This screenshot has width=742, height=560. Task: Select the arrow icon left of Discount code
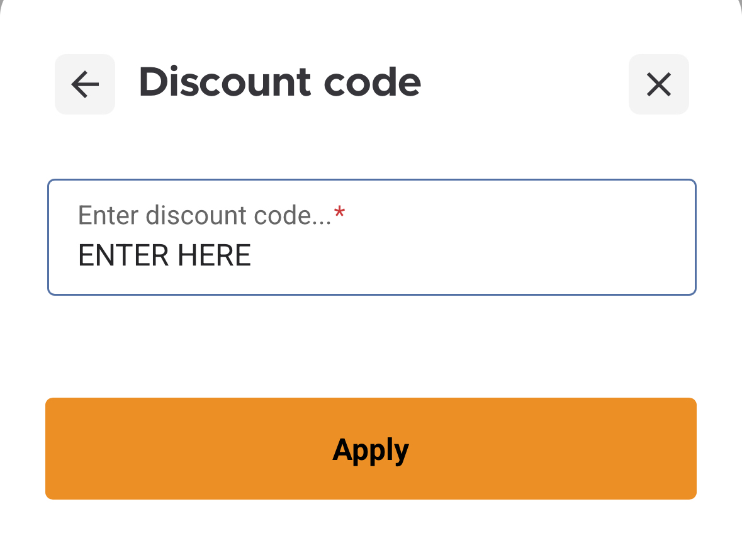click(85, 84)
